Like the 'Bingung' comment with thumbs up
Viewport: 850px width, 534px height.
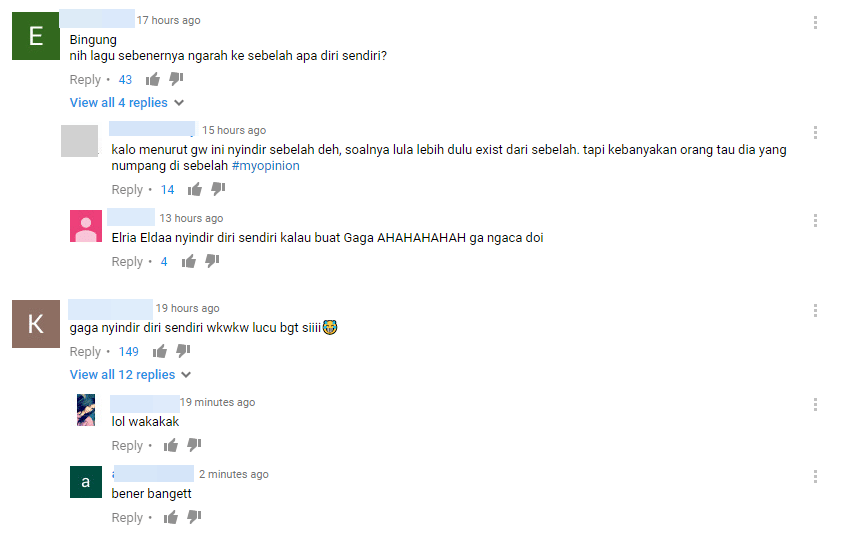tap(153, 80)
